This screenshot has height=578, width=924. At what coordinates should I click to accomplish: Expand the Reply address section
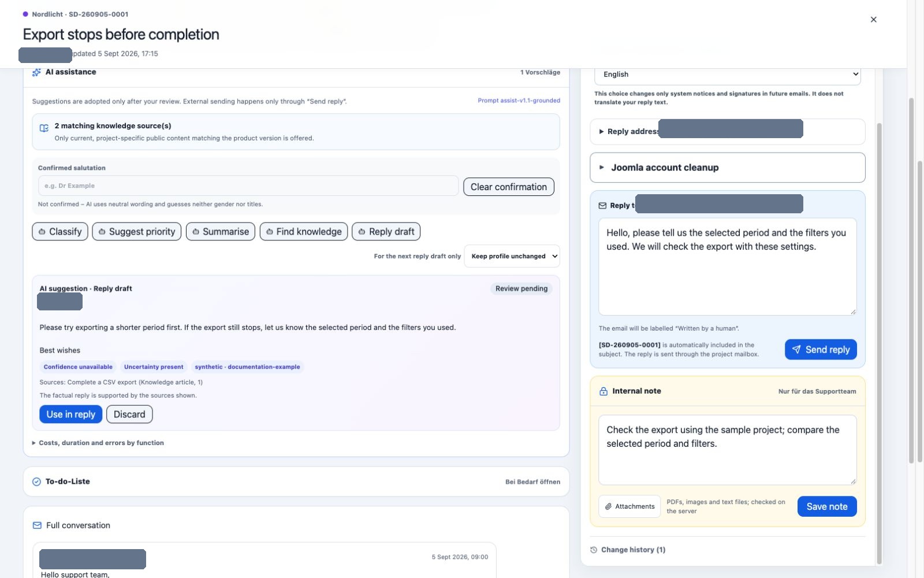728,132
